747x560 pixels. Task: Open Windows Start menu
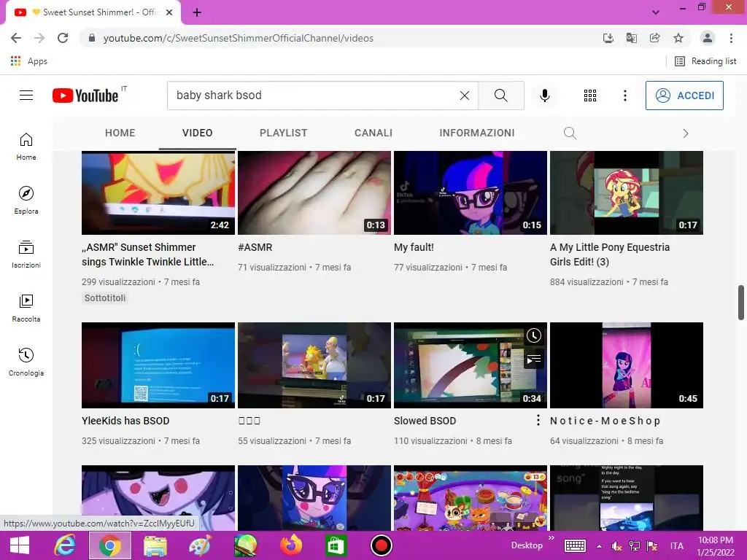point(19,545)
